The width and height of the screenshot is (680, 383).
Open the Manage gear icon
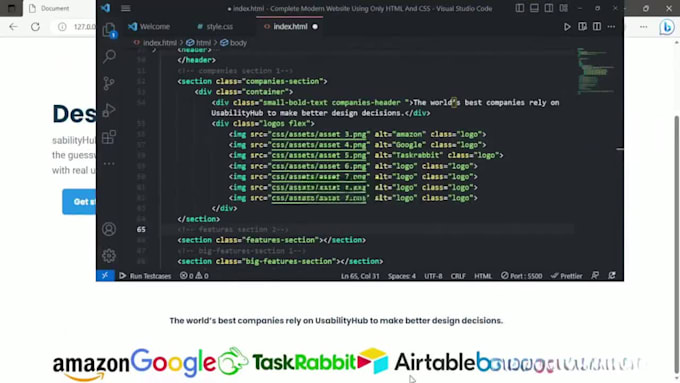click(x=109, y=255)
